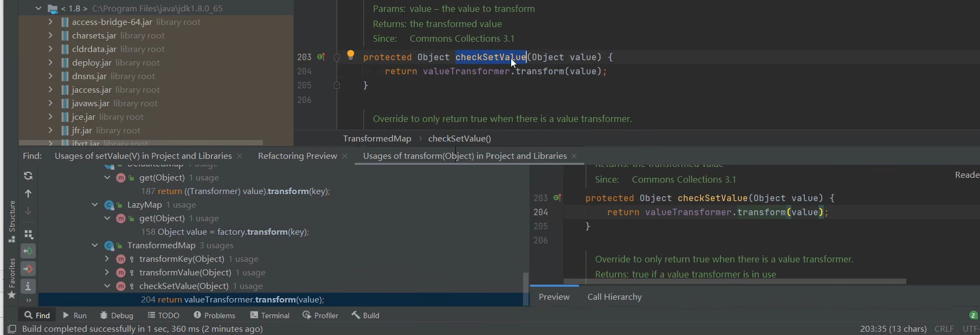Viewport: 980px width, 335px height.
Task: Open the Favorites tool window
Action: tap(11, 278)
